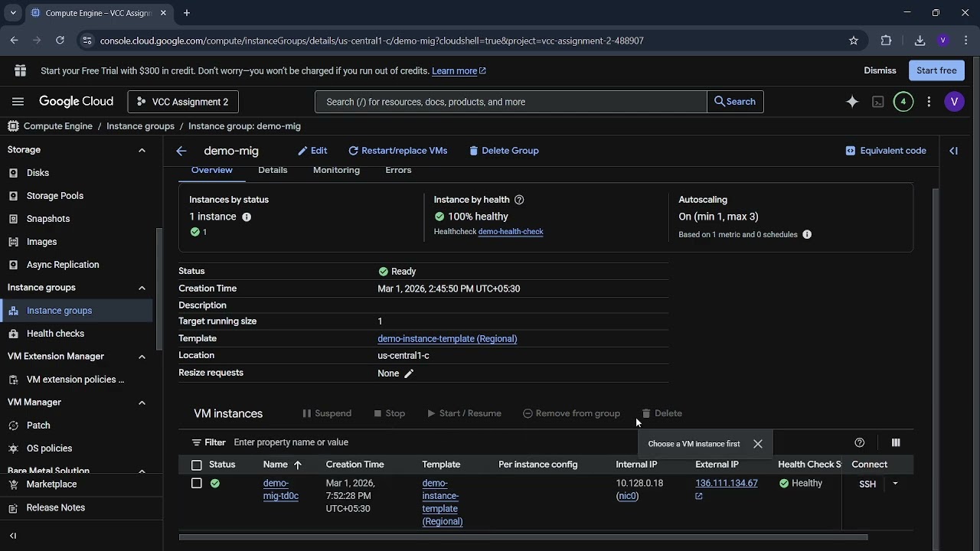The image size is (980, 551).
Task: Sort by Name ascending arrow
Action: 298,465
